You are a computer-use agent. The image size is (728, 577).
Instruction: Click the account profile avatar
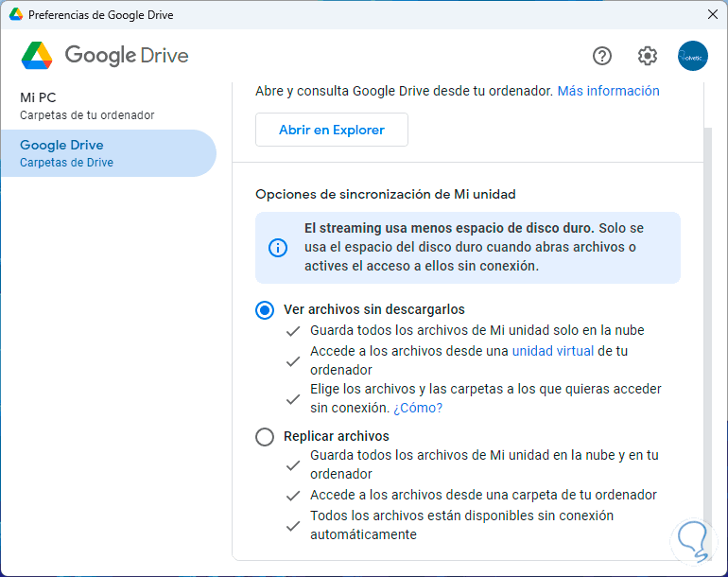[693, 56]
